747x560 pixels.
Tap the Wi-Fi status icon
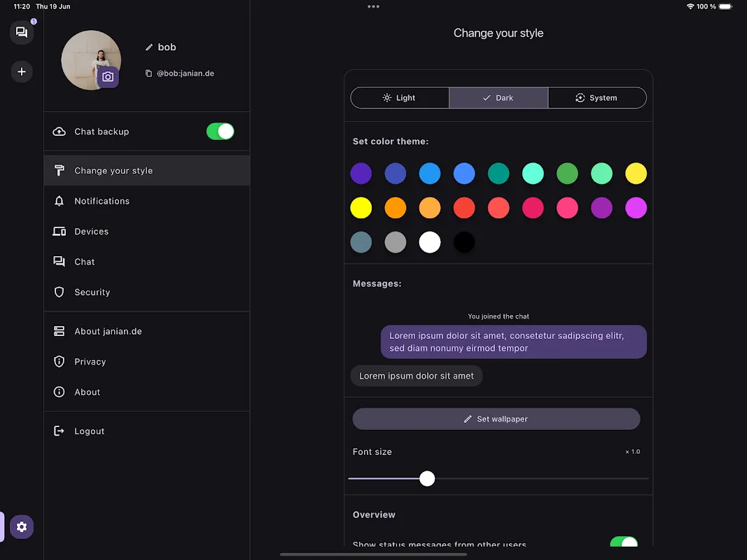pyautogui.click(x=690, y=7)
